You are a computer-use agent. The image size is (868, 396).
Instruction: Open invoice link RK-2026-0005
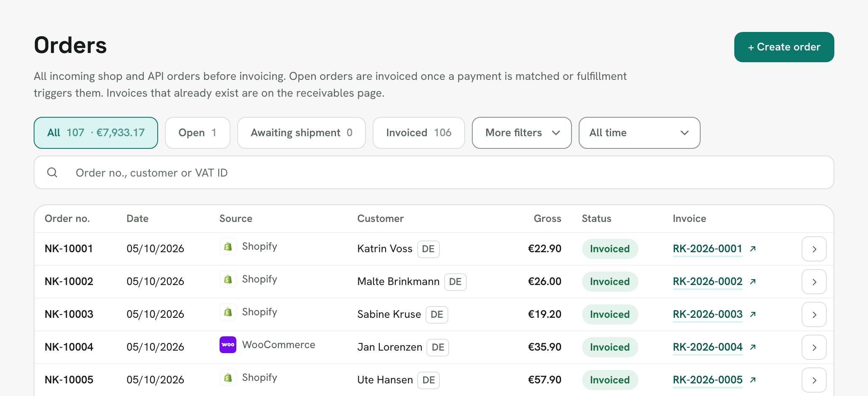(x=707, y=380)
